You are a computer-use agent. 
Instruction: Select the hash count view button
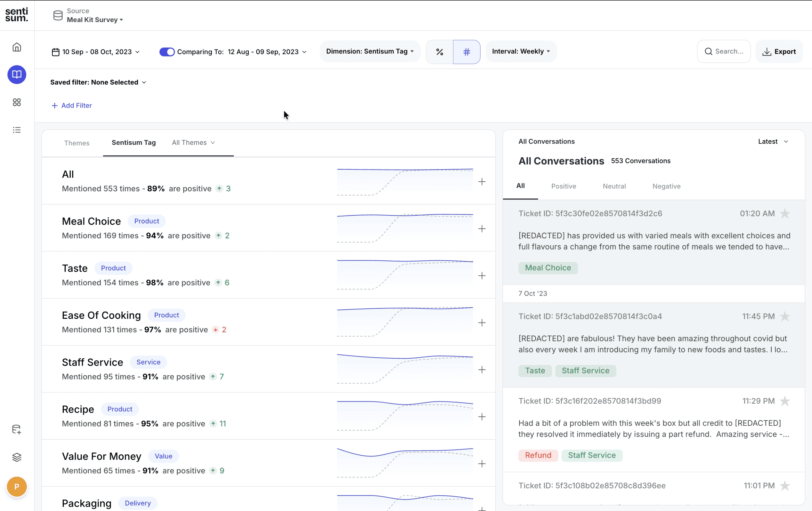[466, 52]
